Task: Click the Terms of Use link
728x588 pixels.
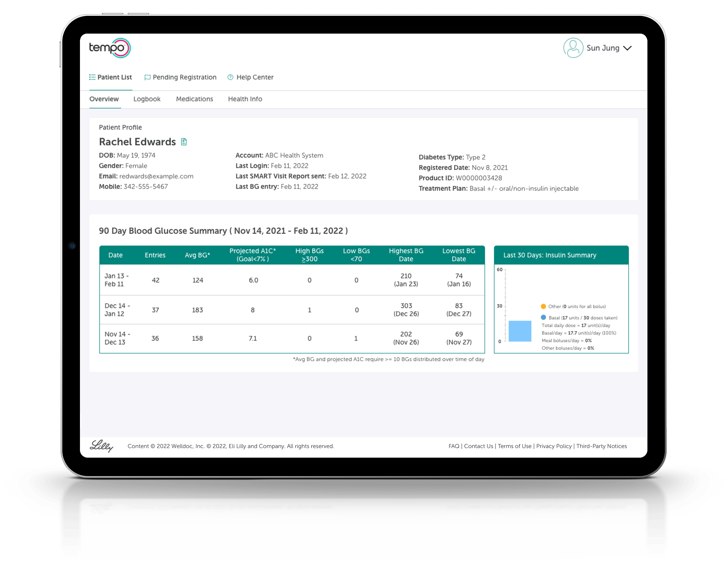Action: pyautogui.click(x=514, y=446)
